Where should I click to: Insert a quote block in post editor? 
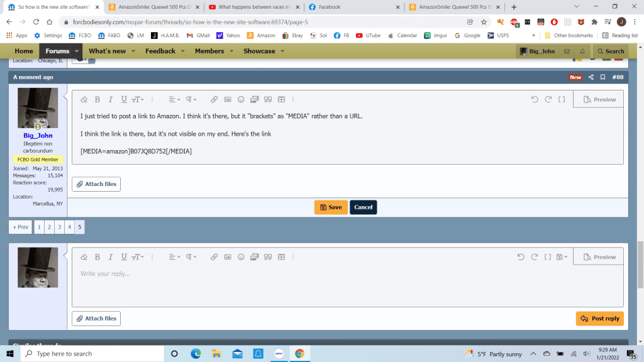[x=268, y=99]
